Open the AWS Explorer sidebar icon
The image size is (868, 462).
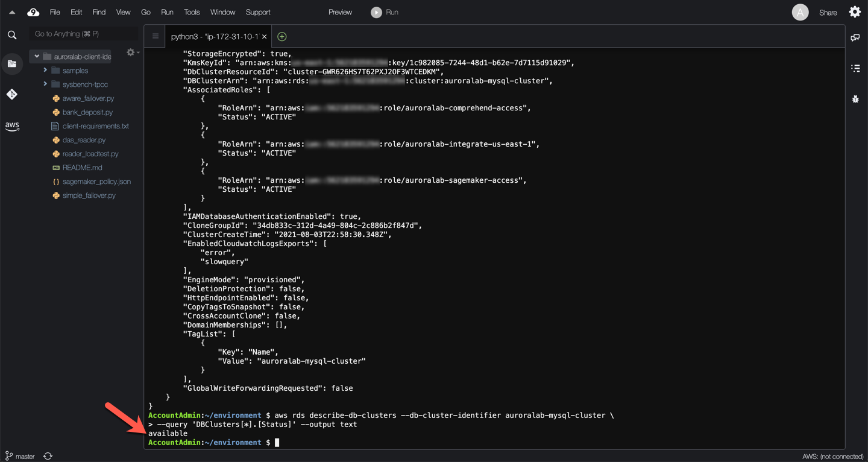(x=12, y=126)
